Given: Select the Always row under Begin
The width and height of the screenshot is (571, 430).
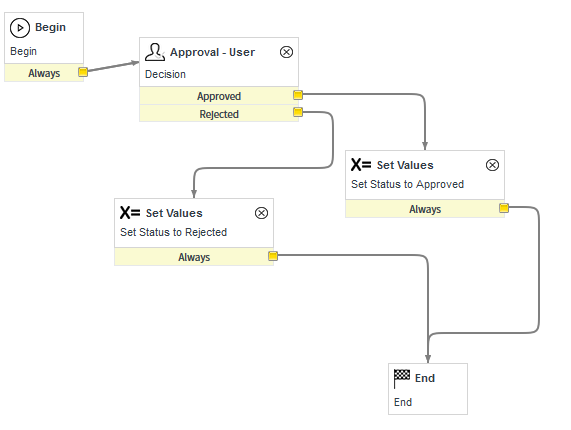Looking at the screenshot, I should 44,73.
